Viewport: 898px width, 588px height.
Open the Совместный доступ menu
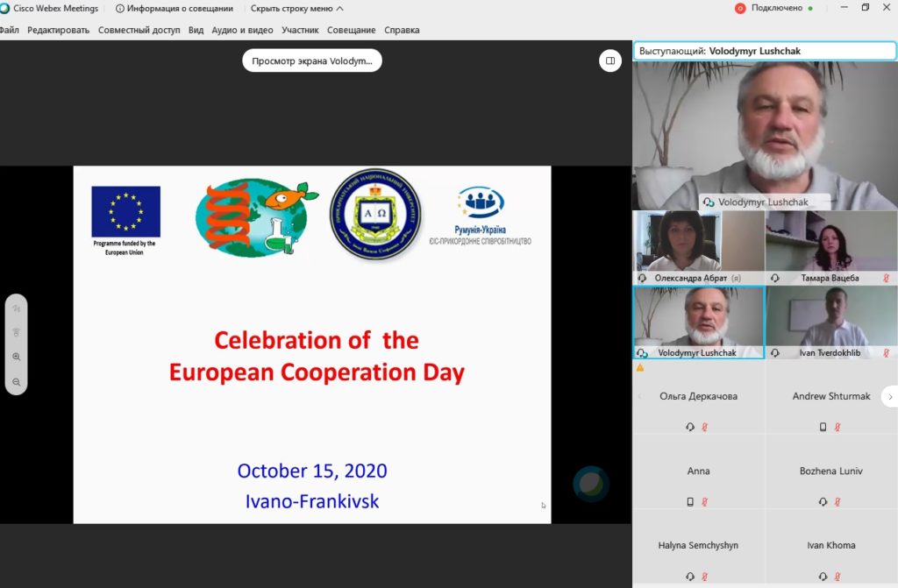pyautogui.click(x=139, y=30)
